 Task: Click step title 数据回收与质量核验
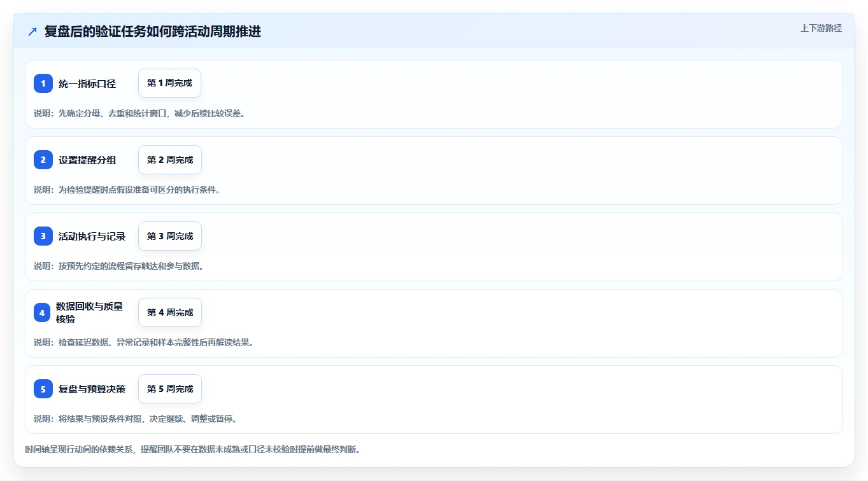[90, 312]
